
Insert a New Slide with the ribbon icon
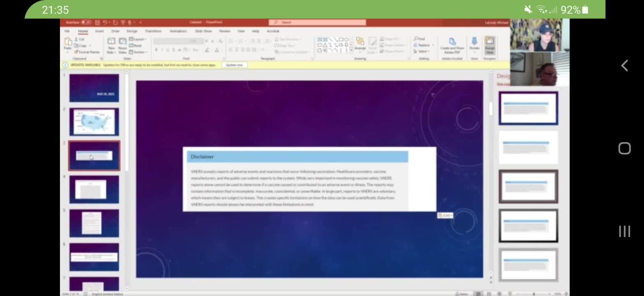click(111, 41)
